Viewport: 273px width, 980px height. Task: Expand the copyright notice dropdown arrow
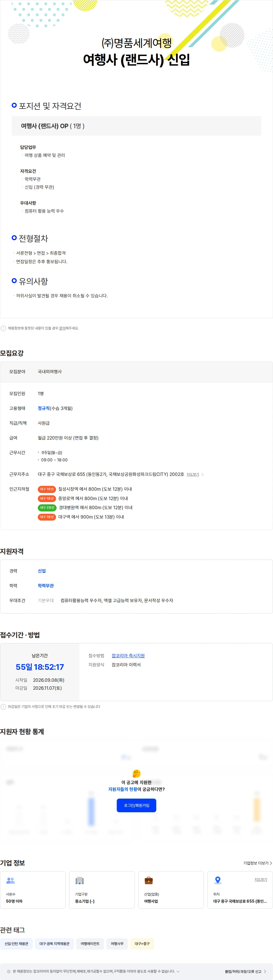point(178,971)
